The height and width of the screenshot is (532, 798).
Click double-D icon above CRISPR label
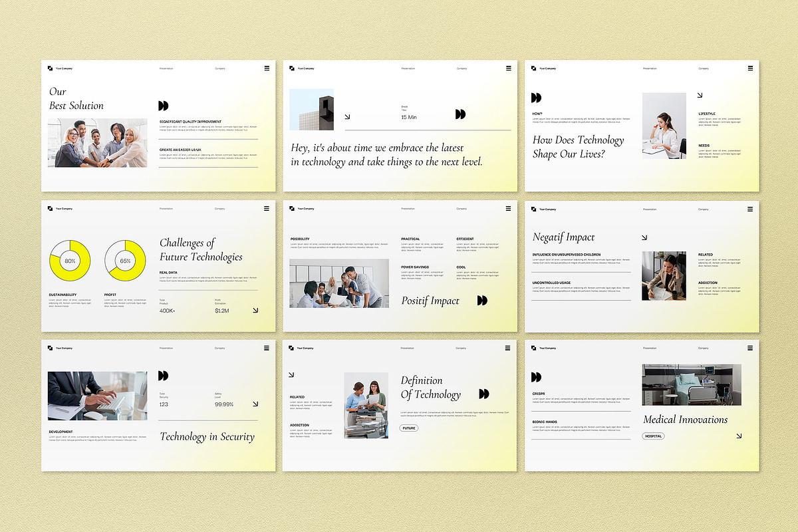[x=536, y=377]
